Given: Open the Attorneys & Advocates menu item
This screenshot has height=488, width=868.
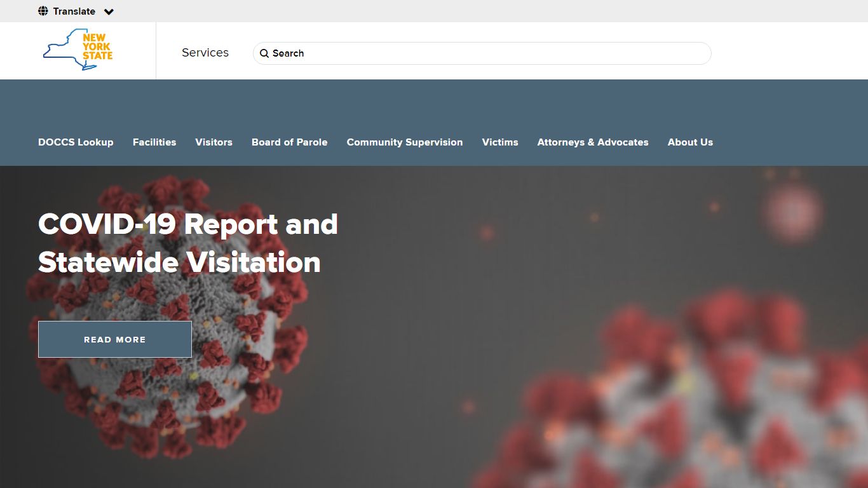Looking at the screenshot, I should coord(593,142).
